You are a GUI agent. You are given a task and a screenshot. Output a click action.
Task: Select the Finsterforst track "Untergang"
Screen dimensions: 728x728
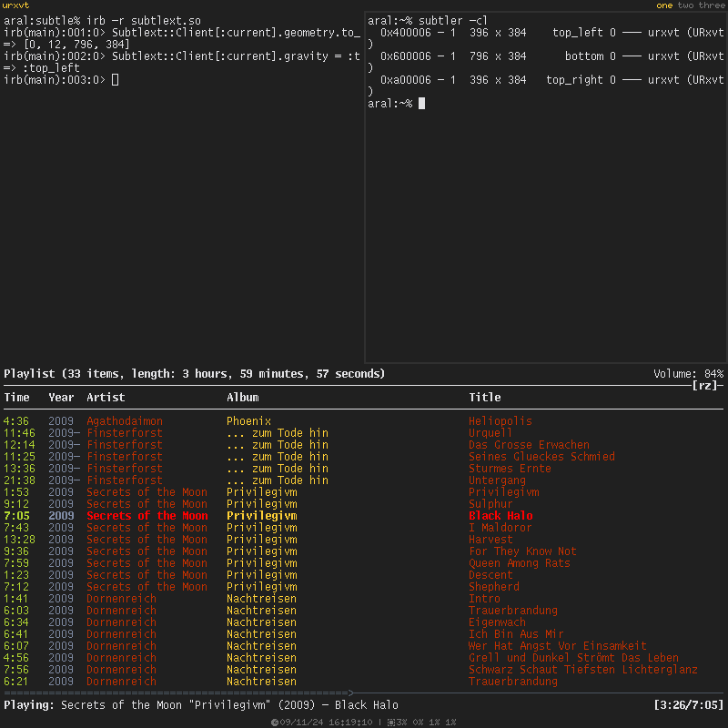coord(497,480)
